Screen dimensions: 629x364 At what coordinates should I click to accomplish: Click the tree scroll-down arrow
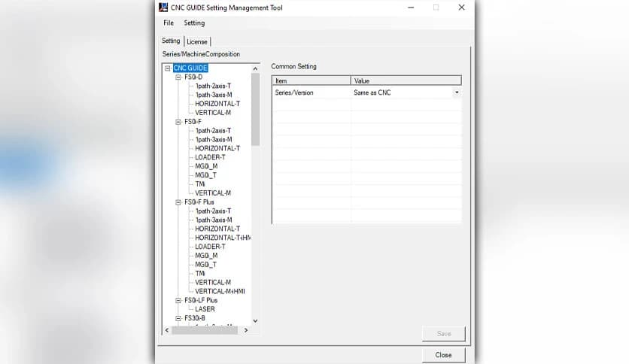pos(255,320)
